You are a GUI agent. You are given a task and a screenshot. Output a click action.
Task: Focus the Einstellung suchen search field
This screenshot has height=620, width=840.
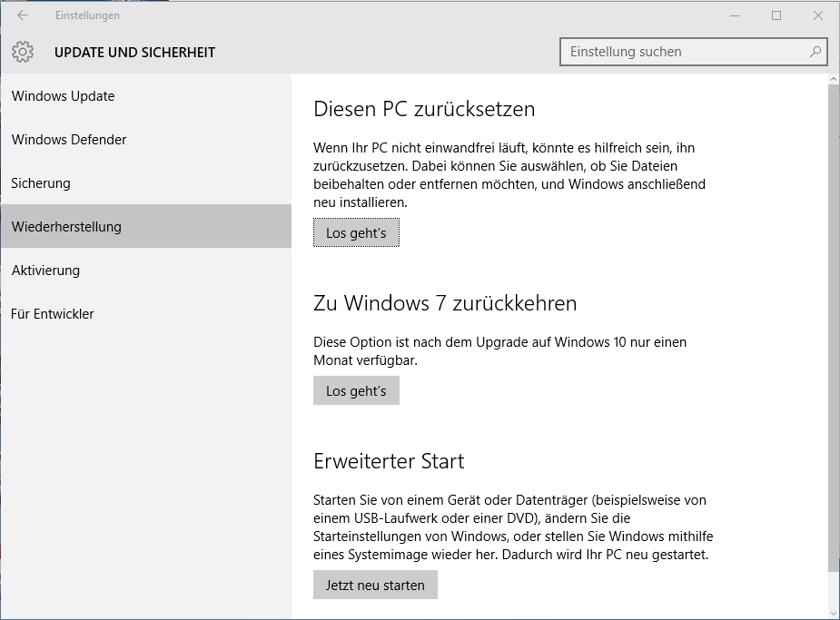pos(694,52)
